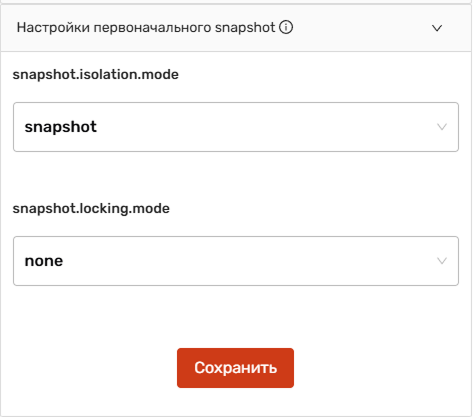Click the arrow icon in isolation mode dropdown

(x=442, y=127)
